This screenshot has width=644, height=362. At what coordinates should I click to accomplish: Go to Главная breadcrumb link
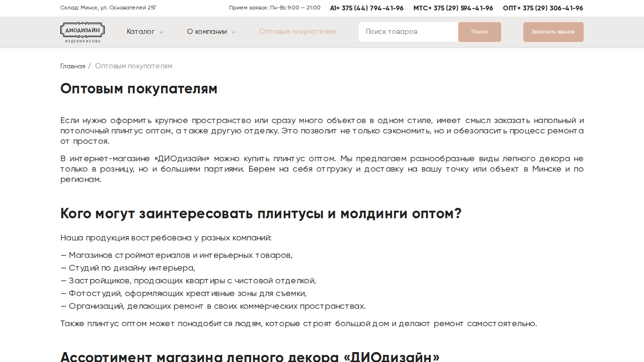coord(73,66)
